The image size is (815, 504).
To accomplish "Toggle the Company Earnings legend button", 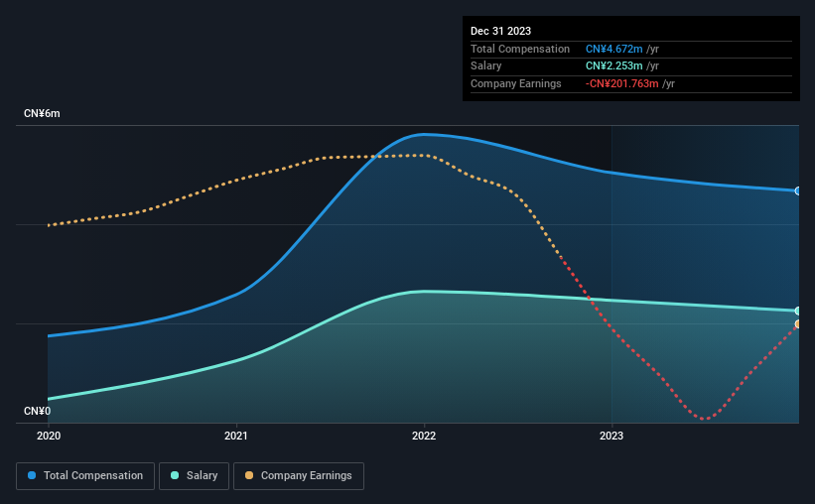I will [x=299, y=476].
